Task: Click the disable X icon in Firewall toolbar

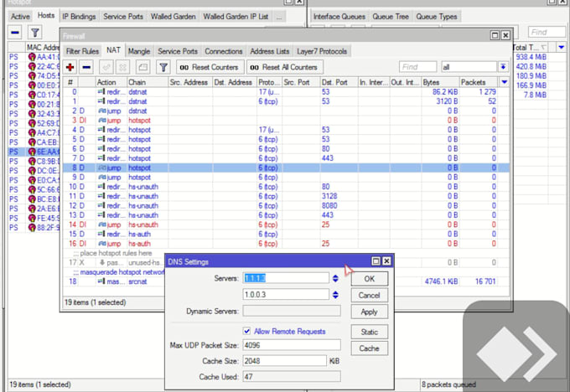Action: [123, 67]
